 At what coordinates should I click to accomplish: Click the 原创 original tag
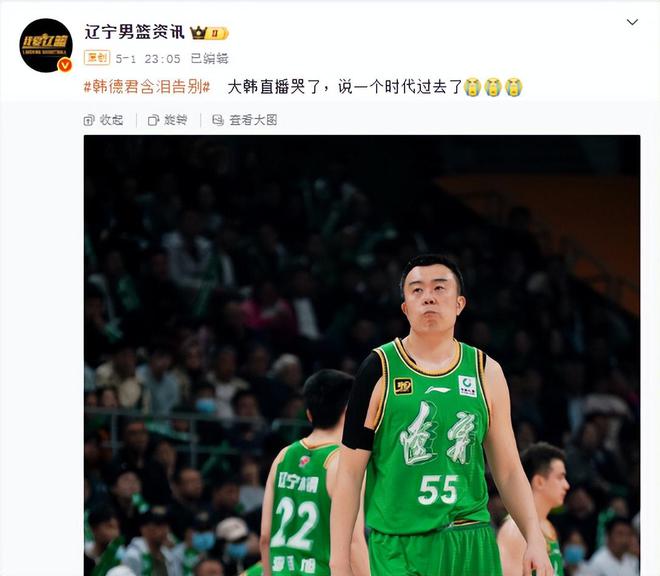[x=97, y=58]
